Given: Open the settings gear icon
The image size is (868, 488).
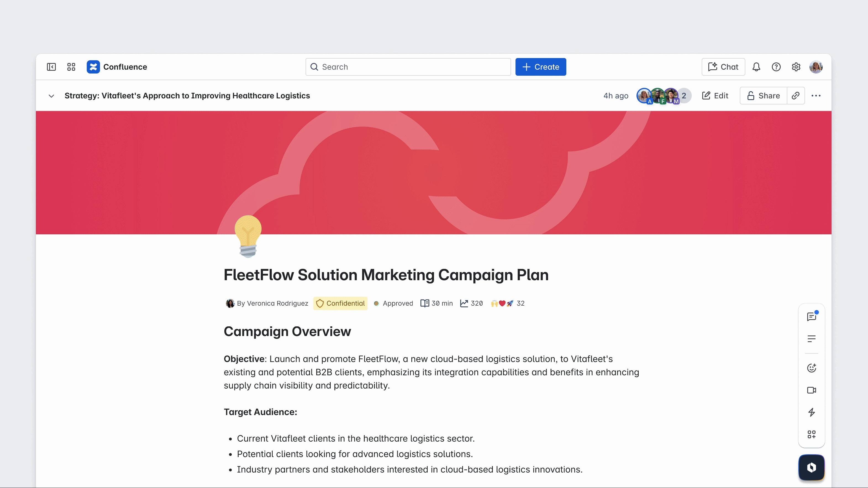Looking at the screenshot, I should pos(796,67).
